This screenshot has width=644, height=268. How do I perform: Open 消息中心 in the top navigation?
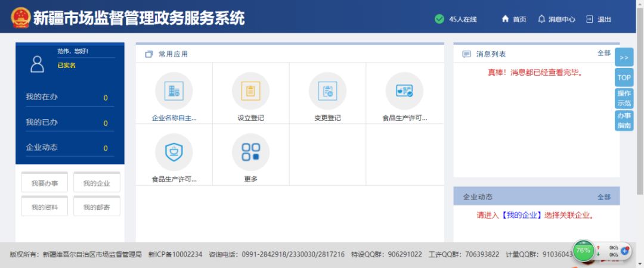tap(556, 19)
